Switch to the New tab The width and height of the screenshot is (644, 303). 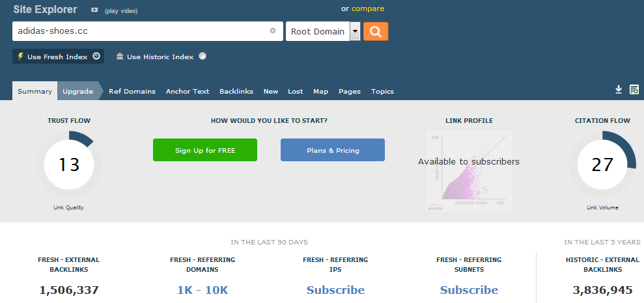point(271,92)
